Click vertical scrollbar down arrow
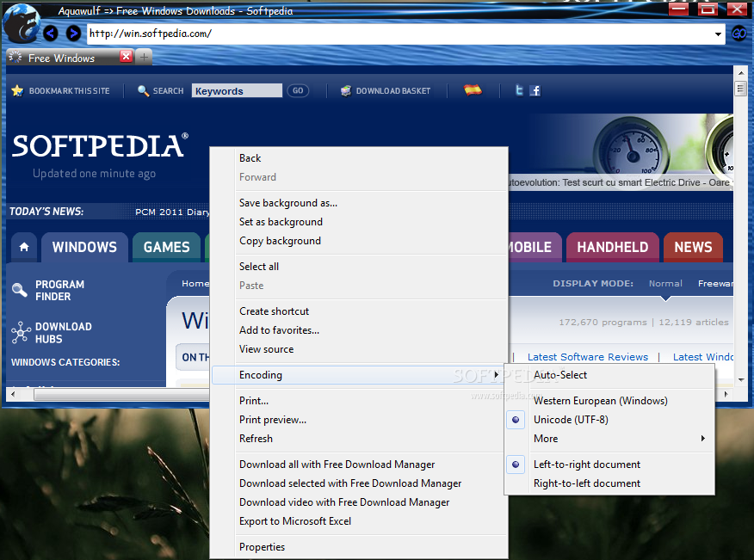The height and width of the screenshot is (560, 754). click(740, 379)
